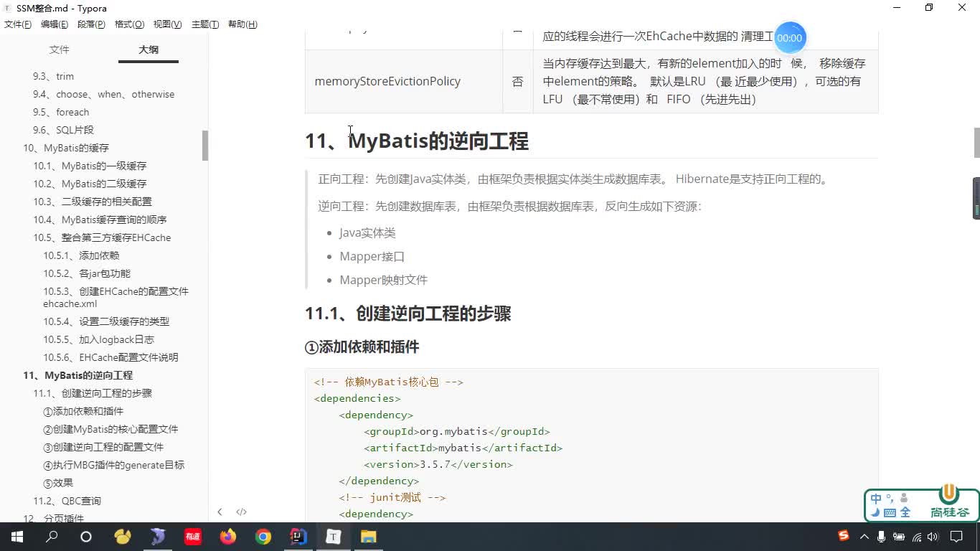The image size is (980, 551).
Task: Open the 主题(T) menu
Action: pyautogui.click(x=204, y=24)
